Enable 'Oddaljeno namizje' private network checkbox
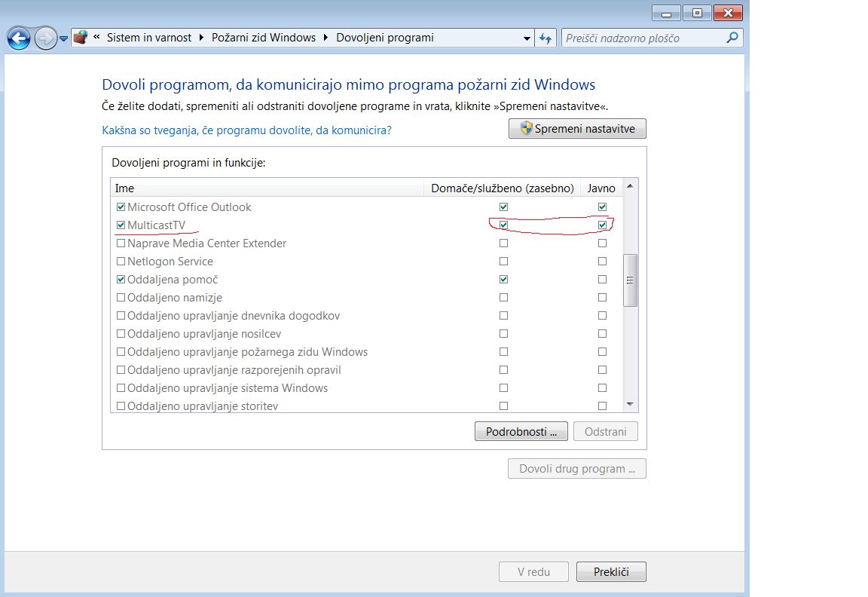 [x=503, y=298]
